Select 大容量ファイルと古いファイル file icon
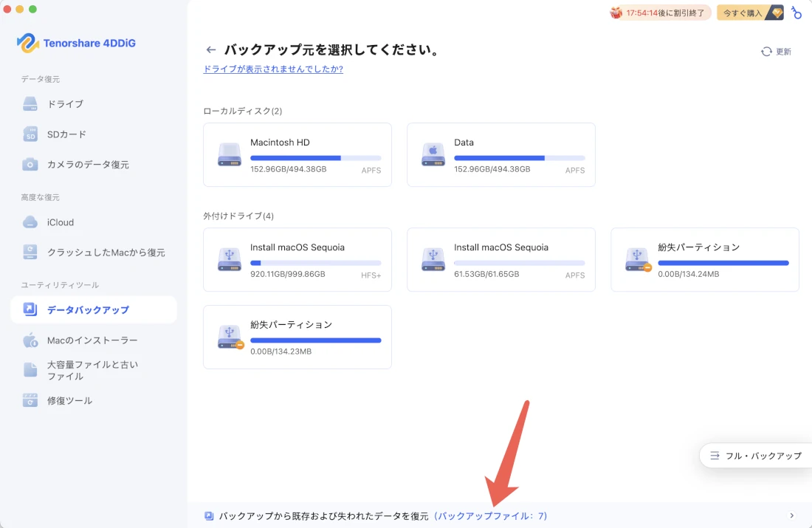Screen dimensions: 812x528 [x=30, y=370]
